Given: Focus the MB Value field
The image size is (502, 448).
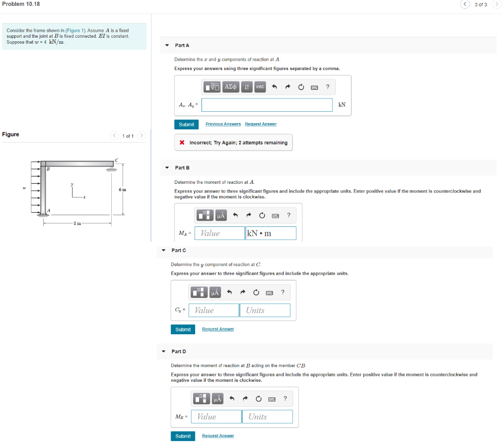Looking at the screenshot, I should (x=216, y=417).
